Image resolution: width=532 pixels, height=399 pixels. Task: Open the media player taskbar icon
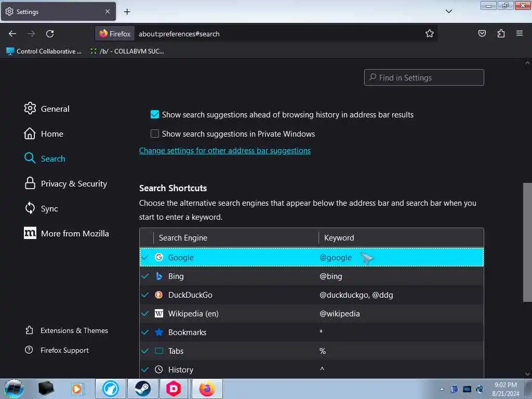(x=77, y=389)
